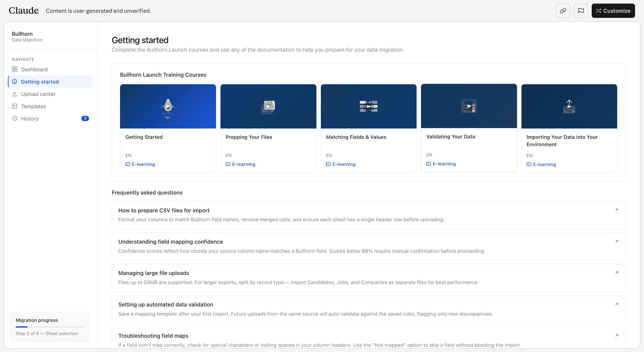Screen dimensions: 644x352
Task: Open the Getting Started course thumbnail
Action: point(168,106)
